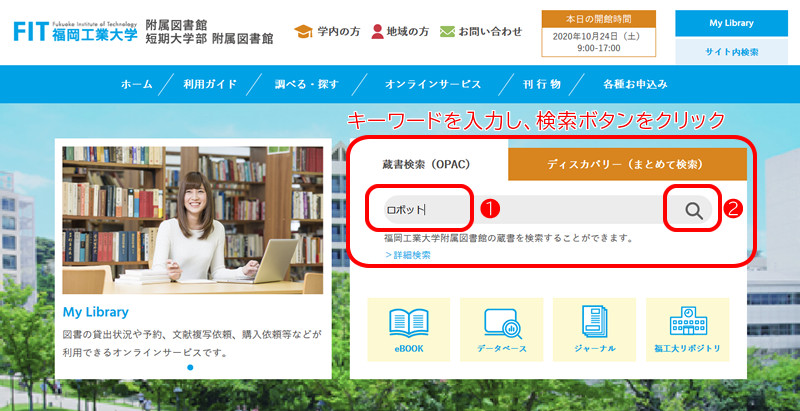The image size is (800, 411).
Task: Click the blue carousel indicator dot
Action: (x=190, y=367)
